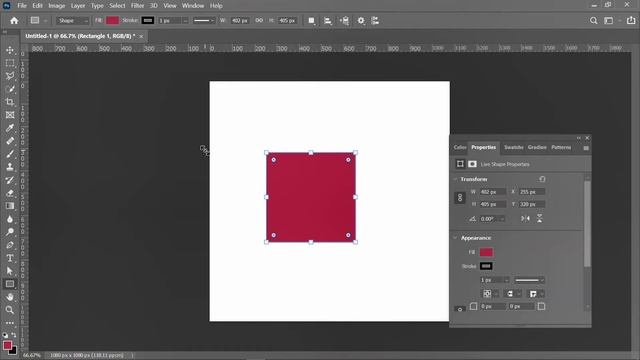Open path arrangement options
This screenshot has height=360, width=640.
click(344, 20)
